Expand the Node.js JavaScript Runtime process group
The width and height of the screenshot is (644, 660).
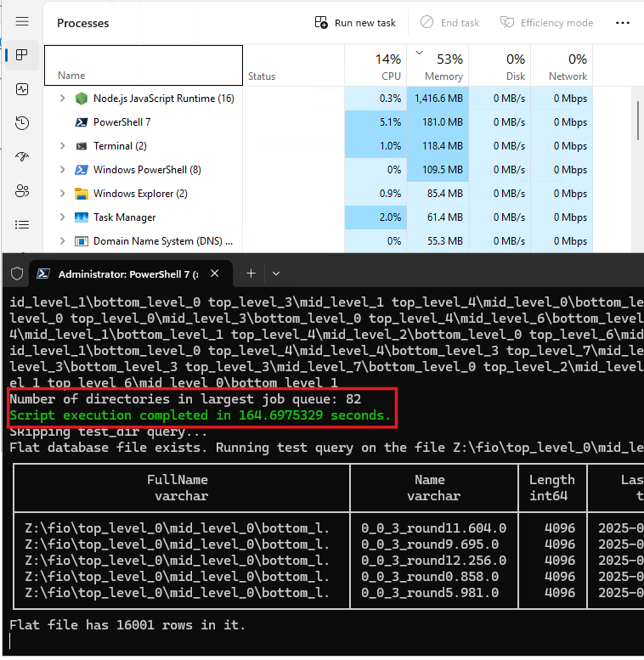click(62, 98)
